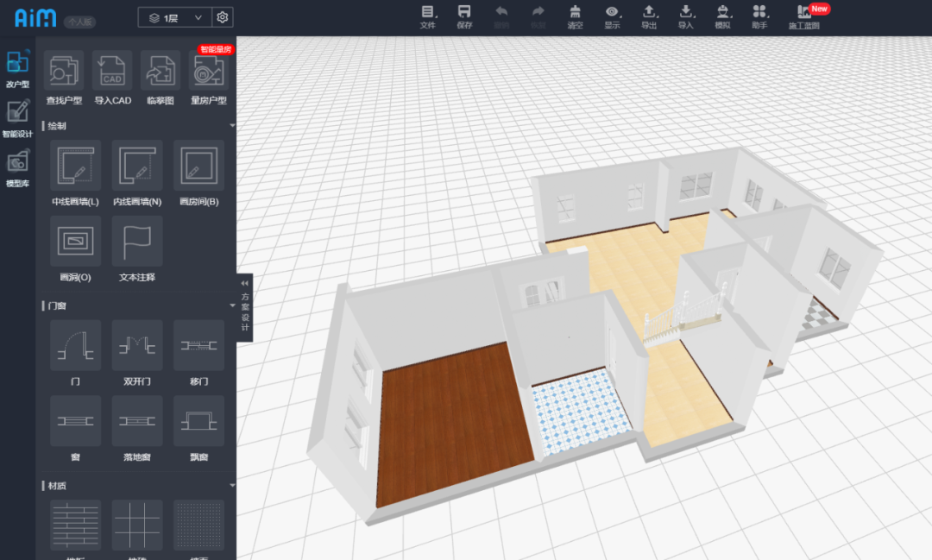Select the brick-pattern floor material icon
Image resolution: width=932 pixels, height=560 pixels.
pyautogui.click(x=75, y=525)
